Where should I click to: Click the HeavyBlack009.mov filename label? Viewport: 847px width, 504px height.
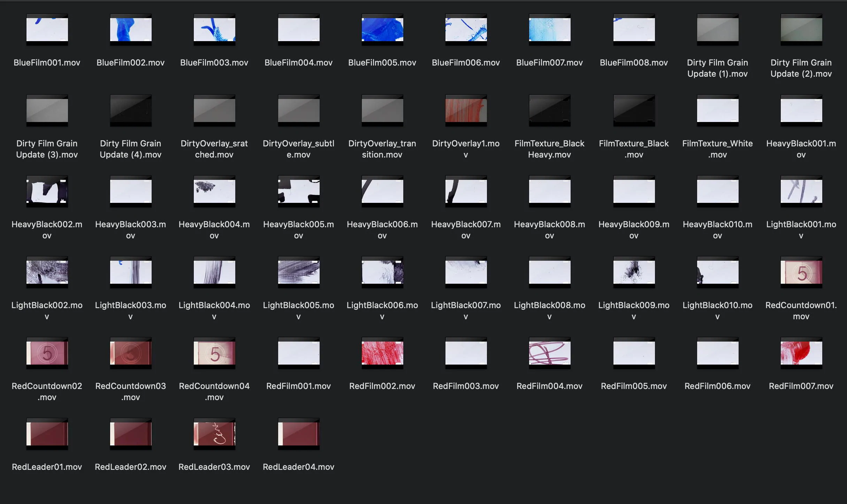tap(634, 230)
